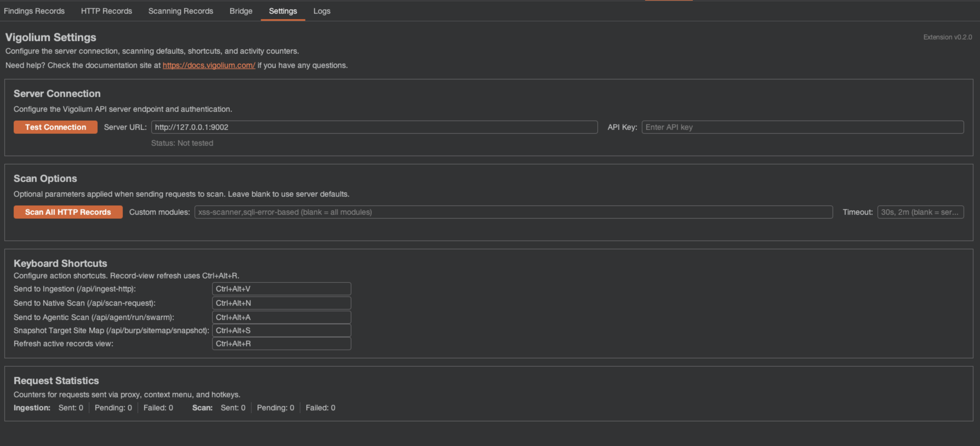Click Scan 'Failed: 0' counter

tap(320, 408)
